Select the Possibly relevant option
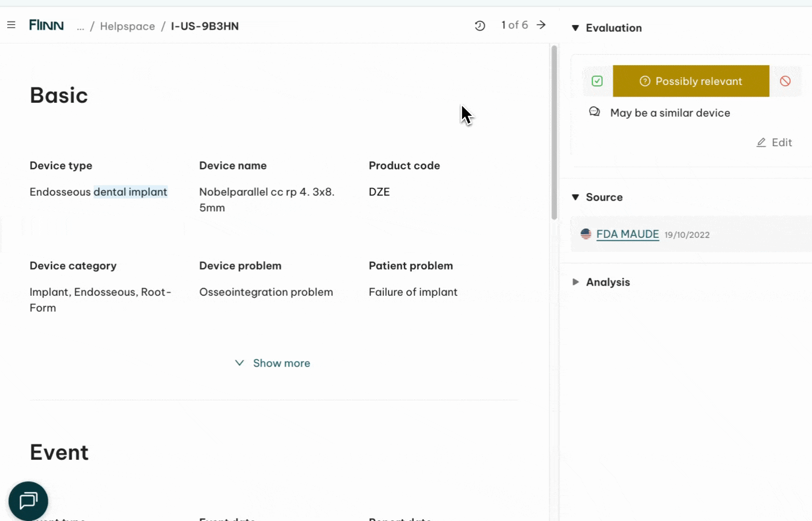 coord(691,81)
